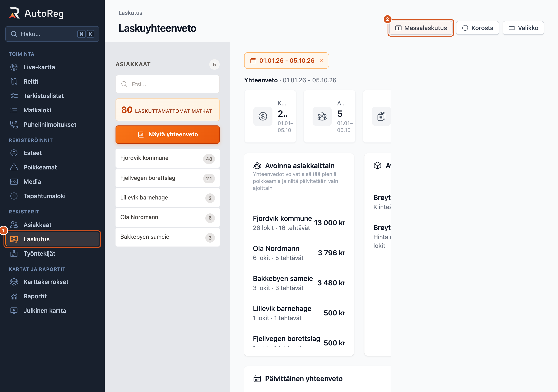558x392 pixels.
Task: Click the 80 Laskuttamattomat matkat banner
Action: point(167,110)
